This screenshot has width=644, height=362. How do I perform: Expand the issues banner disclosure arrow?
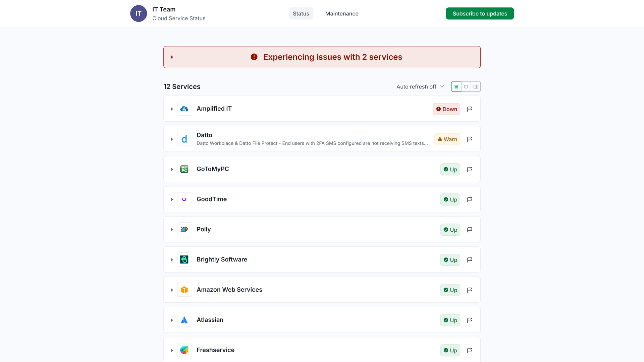click(x=172, y=57)
